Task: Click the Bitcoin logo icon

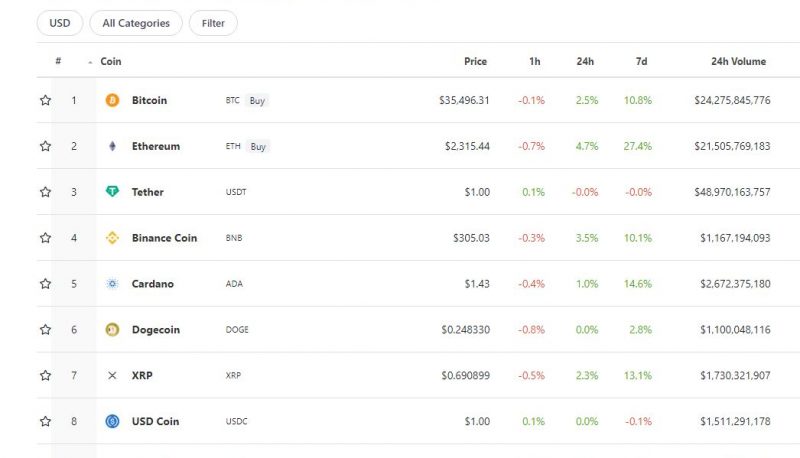Action: tap(112, 100)
